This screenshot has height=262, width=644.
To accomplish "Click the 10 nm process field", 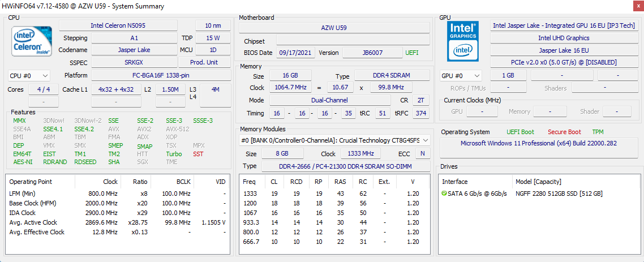I will [x=213, y=25].
